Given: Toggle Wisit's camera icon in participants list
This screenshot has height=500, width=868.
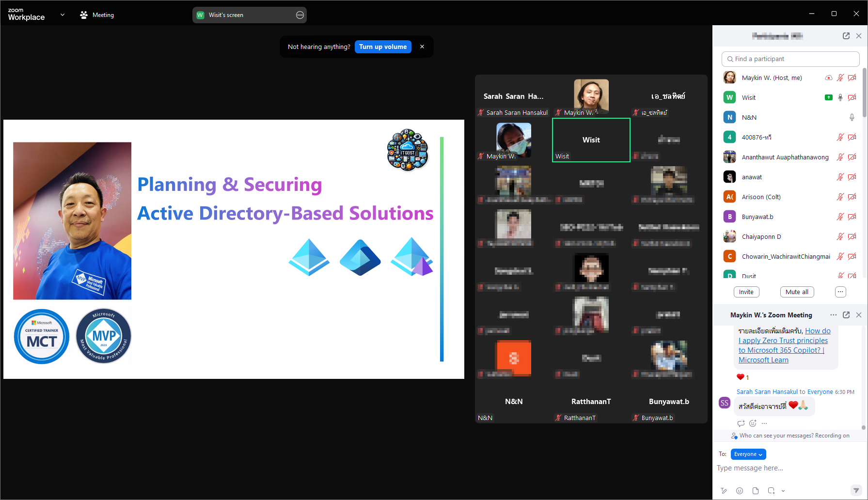Looking at the screenshot, I should [852, 97].
